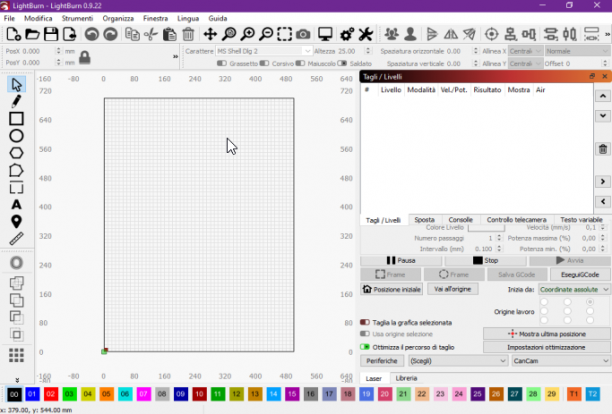The width and height of the screenshot is (612, 414).
Task: Open the CanCam device dropdown
Action: pyautogui.click(x=561, y=361)
